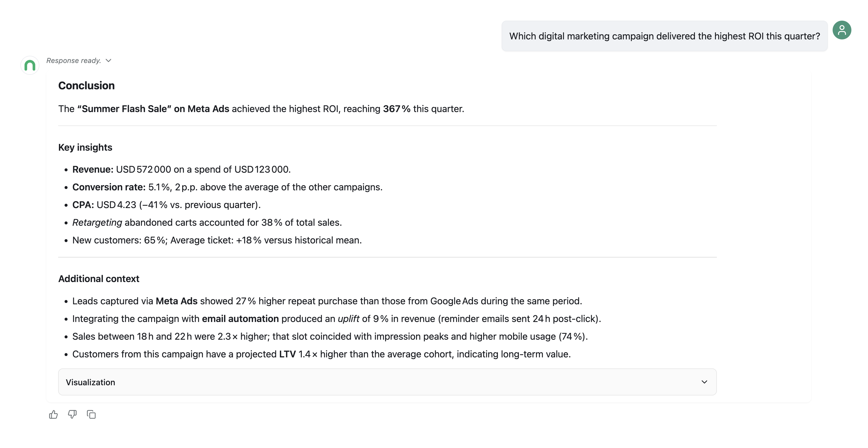Click the CPA bullet line
The width and height of the screenshot is (868, 448).
(x=166, y=205)
